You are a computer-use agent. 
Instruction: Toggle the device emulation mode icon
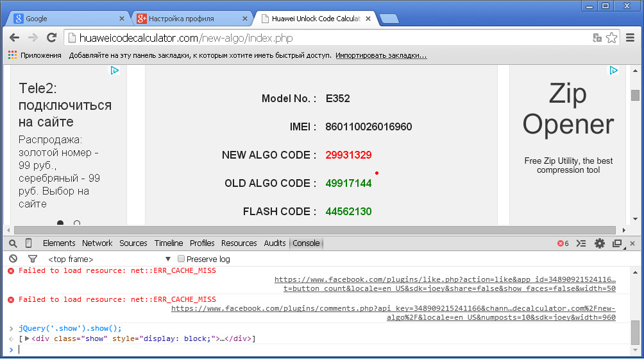coord(29,243)
